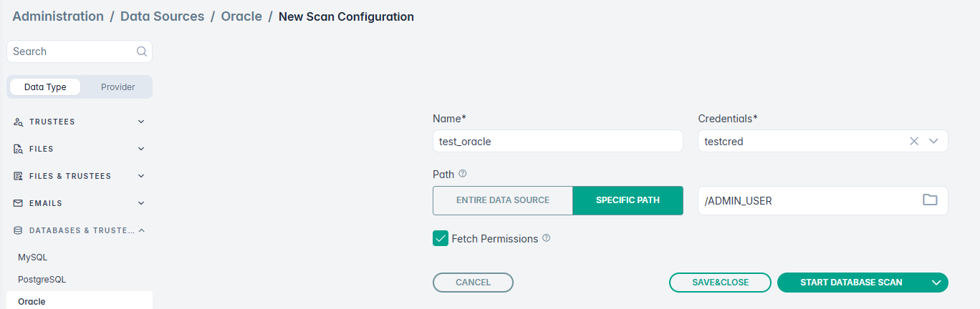Click the search magnifier icon
980x309 pixels.
pos(141,51)
